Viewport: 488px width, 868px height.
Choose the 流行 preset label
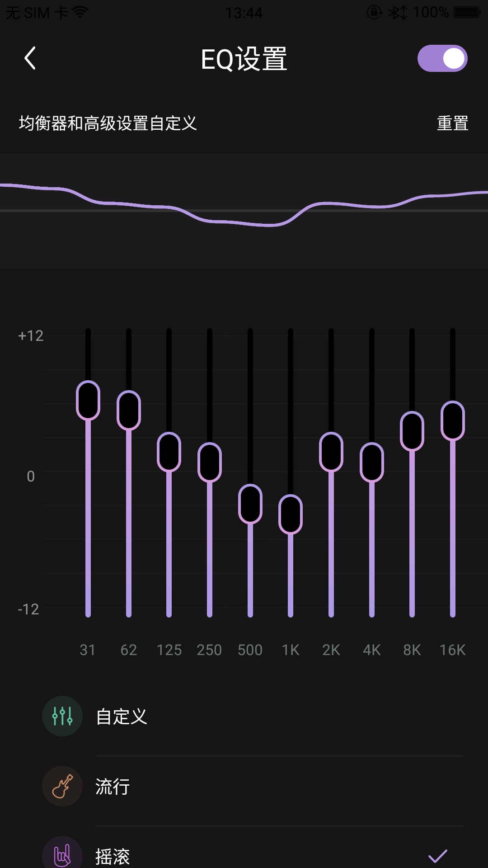pyautogui.click(x=113, y=787)
